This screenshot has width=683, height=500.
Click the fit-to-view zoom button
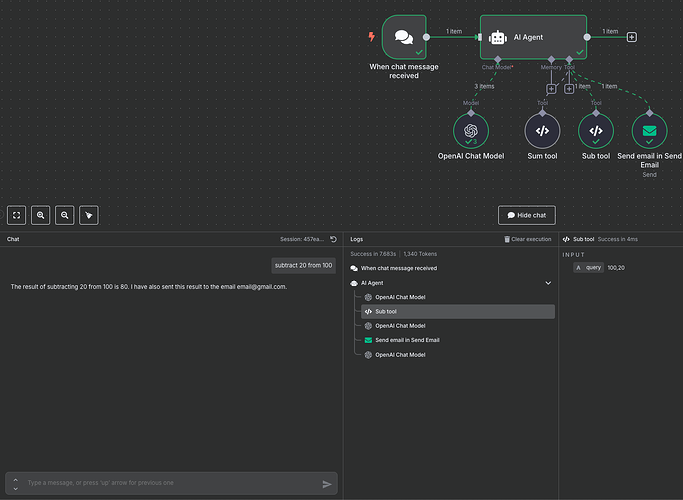[x=17, y=215]
